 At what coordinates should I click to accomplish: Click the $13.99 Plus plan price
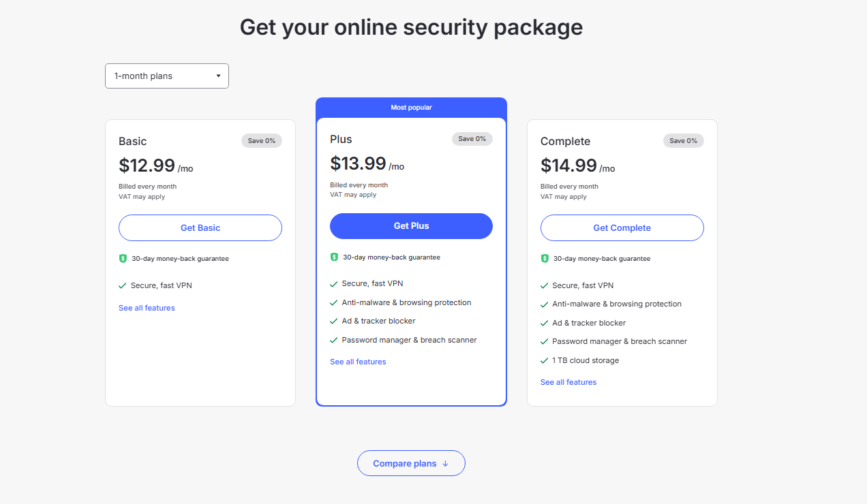[x=358, y=163]
